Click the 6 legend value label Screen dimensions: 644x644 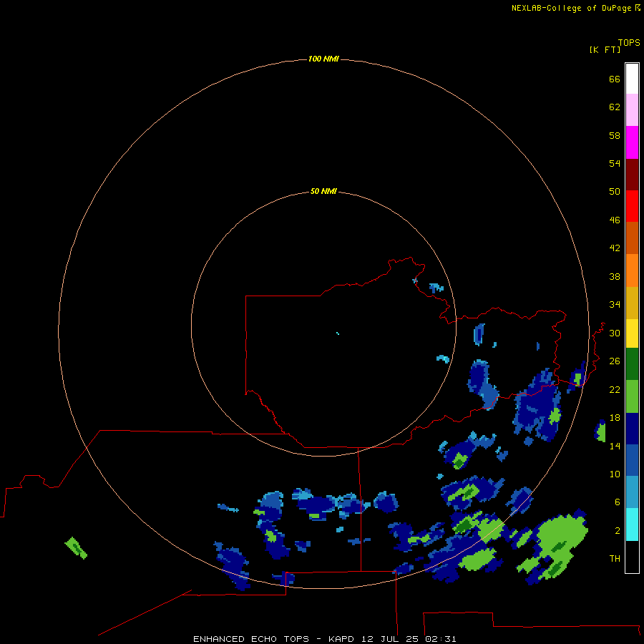pos(618,502)
